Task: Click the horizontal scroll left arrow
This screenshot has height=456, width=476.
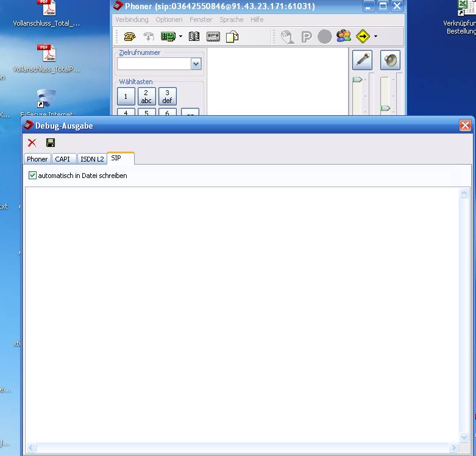Action: pyautogui.click(x=30, y=447)
